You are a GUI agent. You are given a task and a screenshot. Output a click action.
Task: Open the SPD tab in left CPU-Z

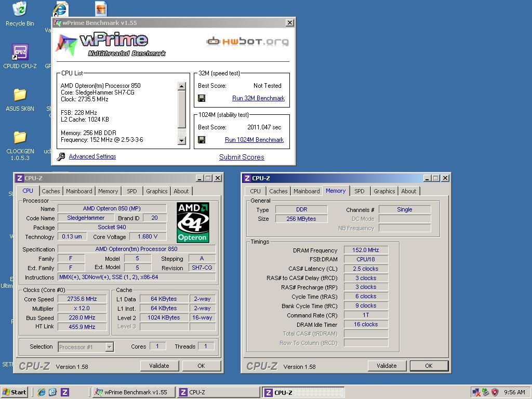(131, 191)
